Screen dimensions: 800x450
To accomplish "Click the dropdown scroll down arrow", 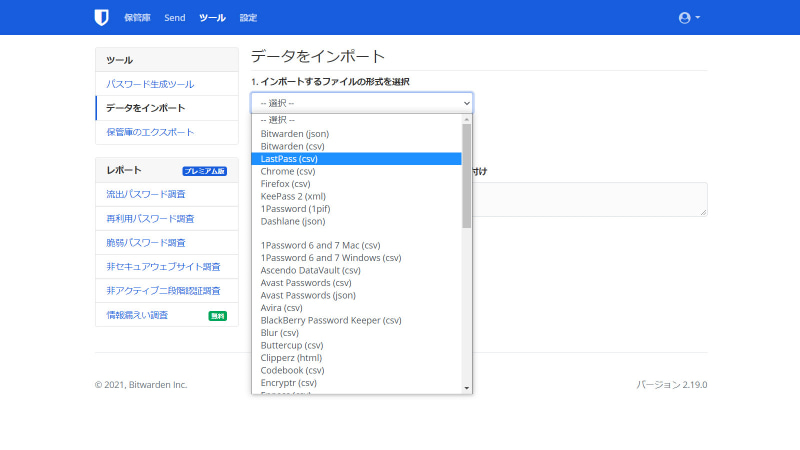I will tap(466, 388).
